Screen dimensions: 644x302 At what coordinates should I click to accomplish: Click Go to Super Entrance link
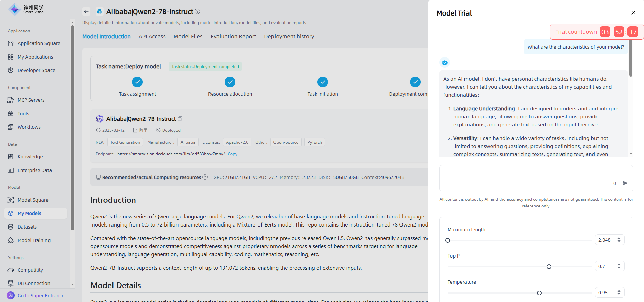[41, 296]
